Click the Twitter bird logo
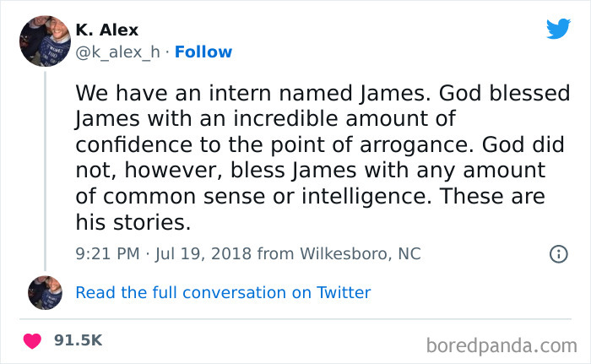Image resolution: width=591 pixels, height=364 pixels. click(558, 29)
